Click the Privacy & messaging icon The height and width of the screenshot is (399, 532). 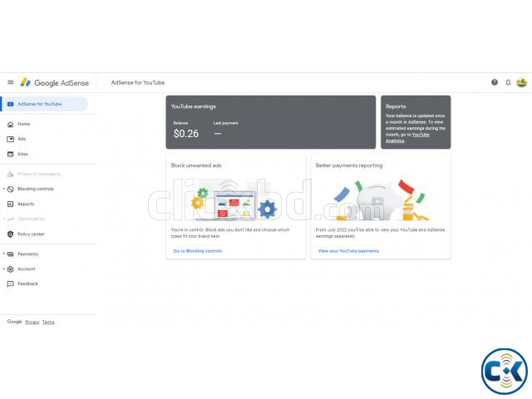[11, 174]
